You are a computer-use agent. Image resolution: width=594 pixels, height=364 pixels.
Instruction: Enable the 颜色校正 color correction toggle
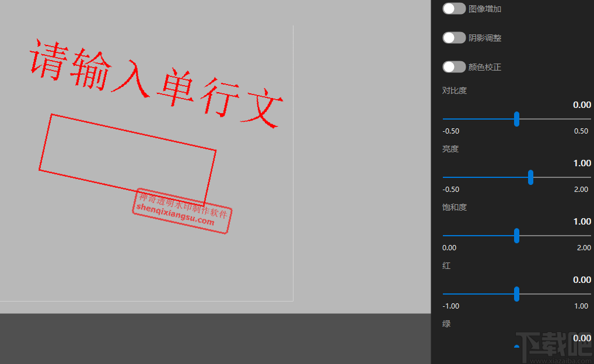453,66
